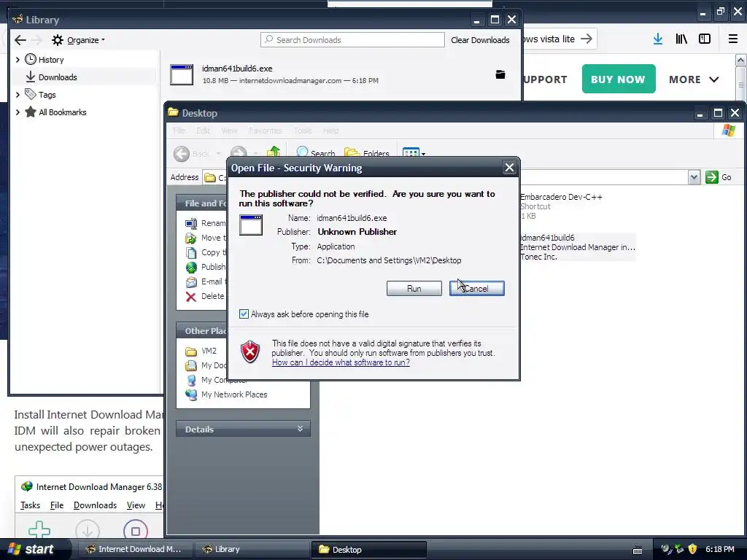Screen dimensions: 747x560
Task: Click Cancel in the Security Warning dialog
Action: tap(476, 288)
